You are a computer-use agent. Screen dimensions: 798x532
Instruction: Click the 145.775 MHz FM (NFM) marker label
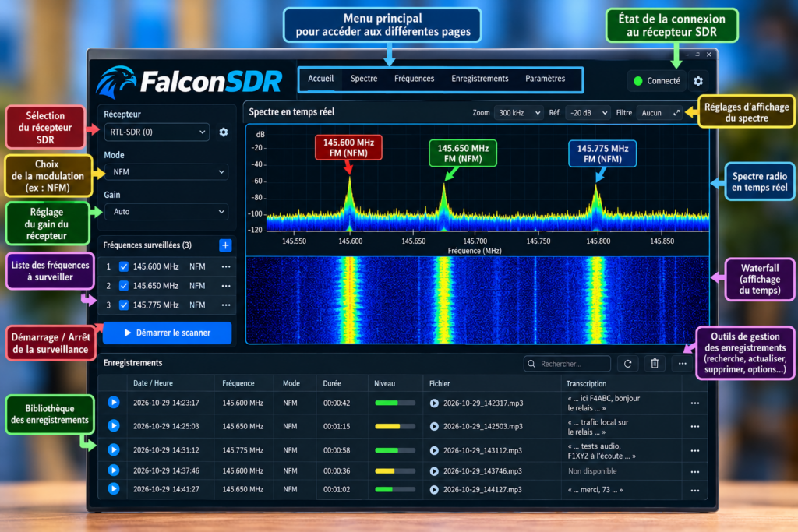(602, 153)
